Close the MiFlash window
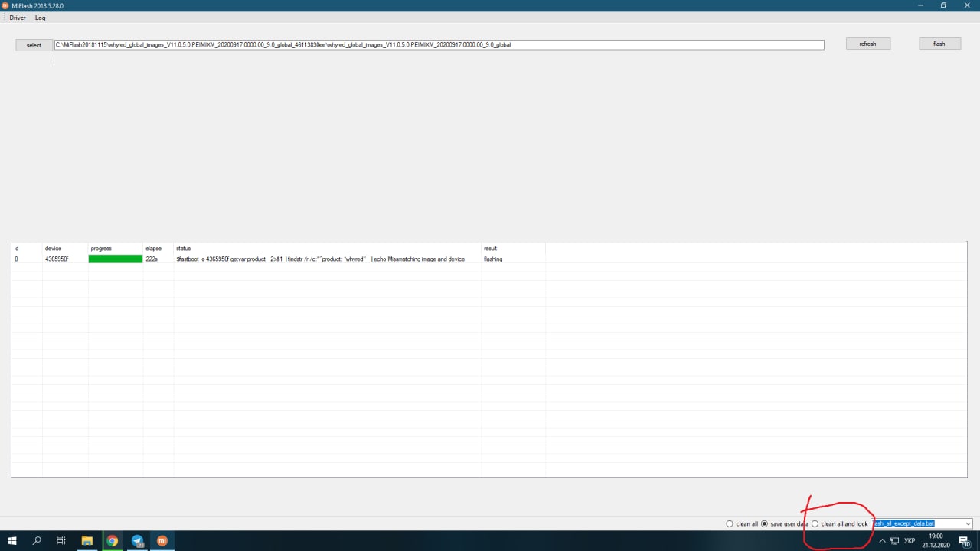 coord(968,5)
